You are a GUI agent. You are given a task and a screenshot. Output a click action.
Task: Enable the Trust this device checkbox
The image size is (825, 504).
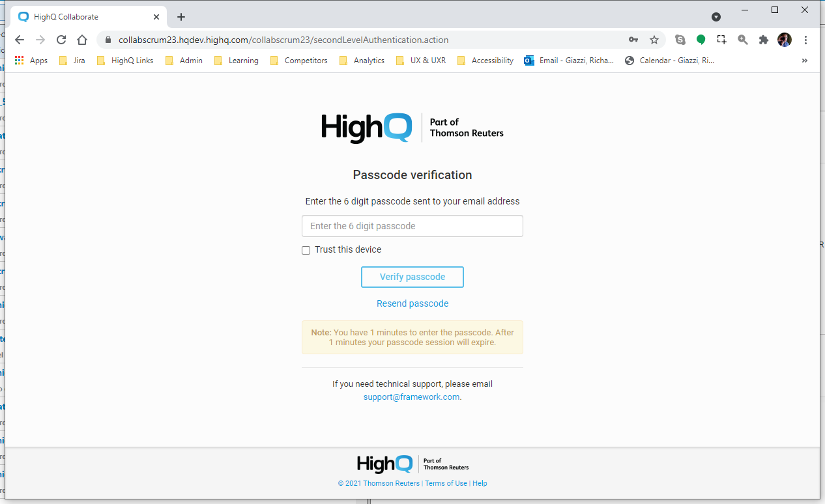point(306,251)
